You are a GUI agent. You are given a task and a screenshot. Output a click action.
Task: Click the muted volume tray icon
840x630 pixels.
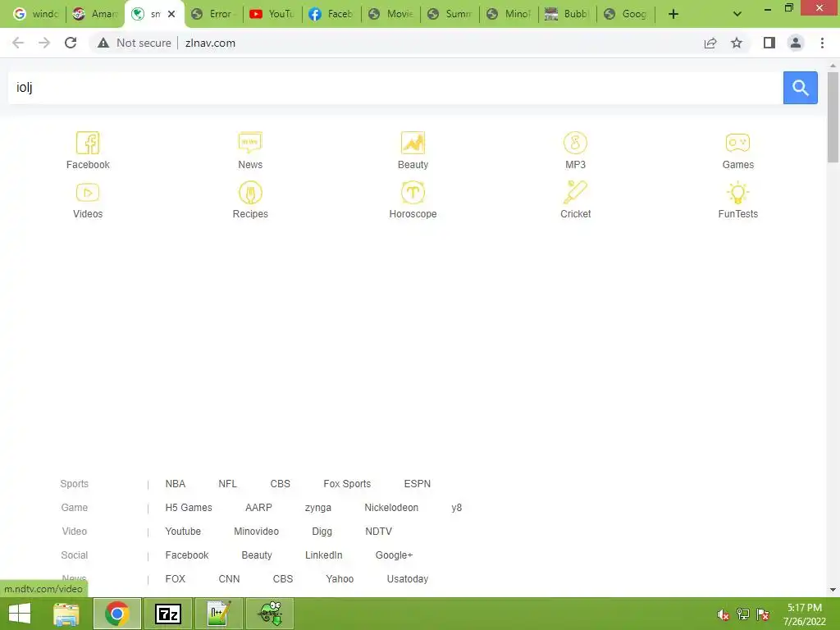(724, 615)
